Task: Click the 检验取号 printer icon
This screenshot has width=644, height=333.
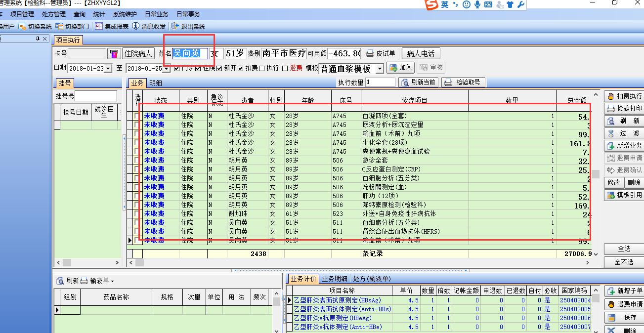Action: point(448,82)
